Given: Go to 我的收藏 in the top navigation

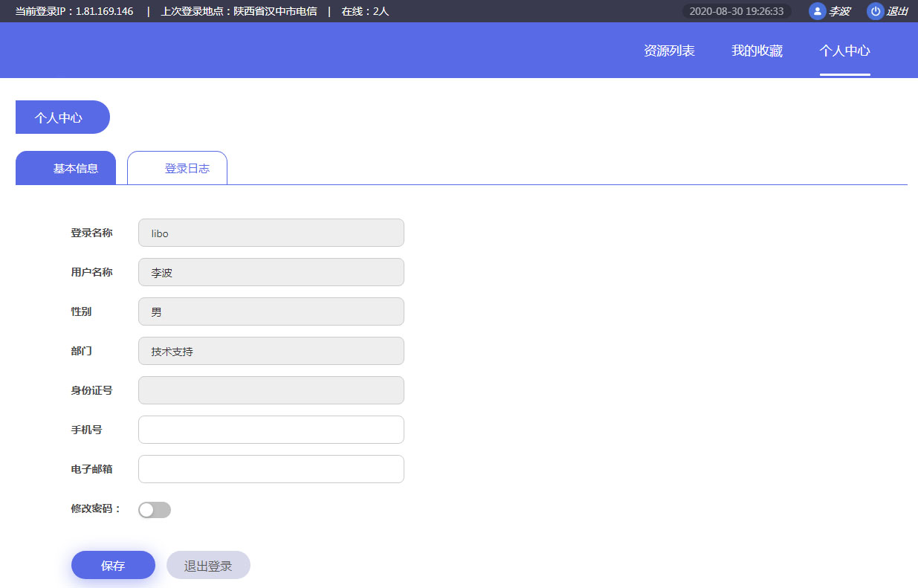Looking at the screenshot, I should click(x=757, y=51).
